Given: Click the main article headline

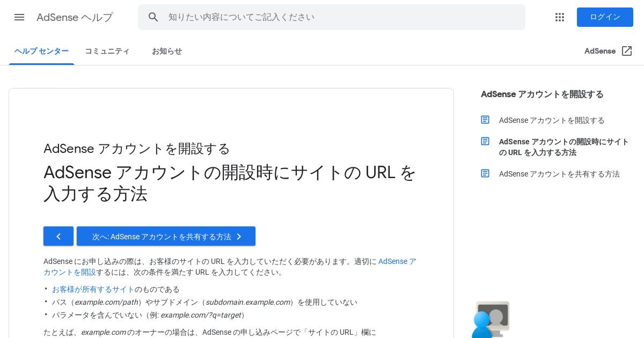Looking at the screenshot, I should (x=230, y=183).
